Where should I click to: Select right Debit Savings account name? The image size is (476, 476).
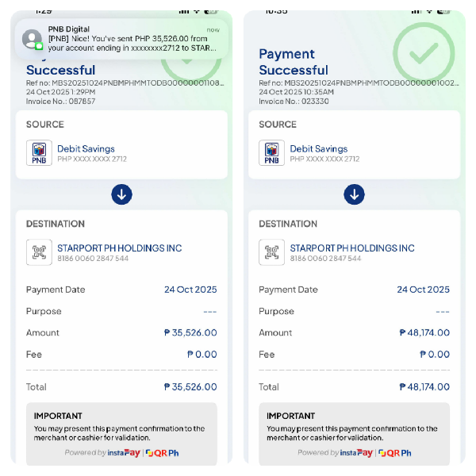pos(319,148)
